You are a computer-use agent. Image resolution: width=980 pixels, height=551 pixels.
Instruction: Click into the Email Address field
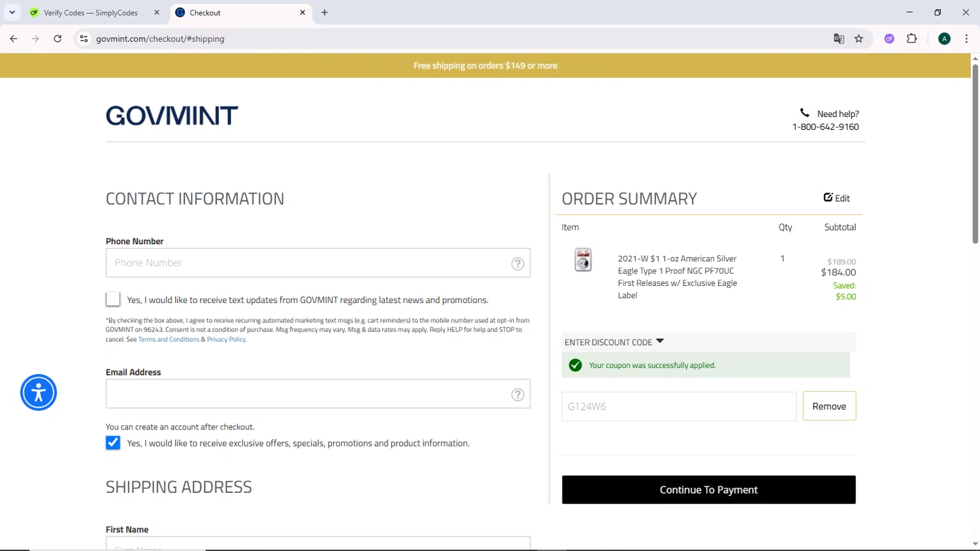(x=318, y=394)
